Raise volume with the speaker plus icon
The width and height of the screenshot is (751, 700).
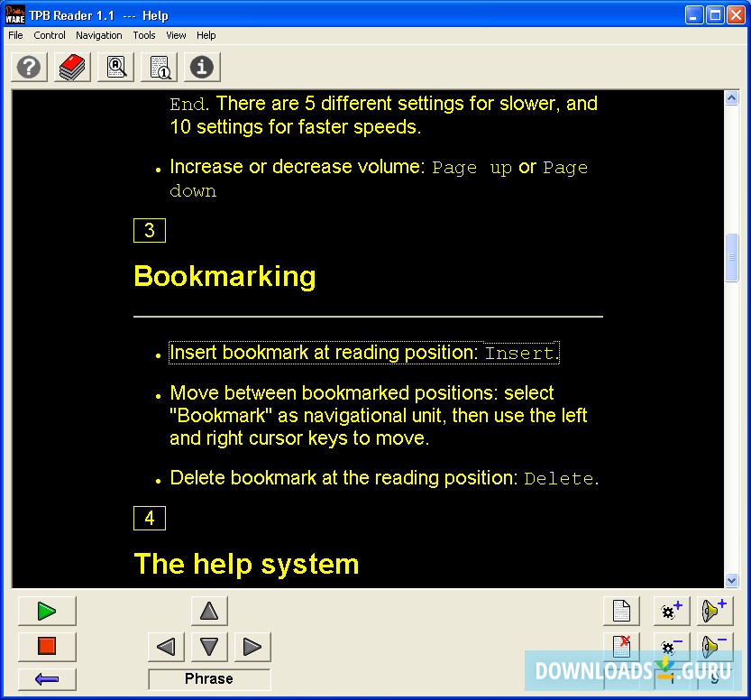click(714, 611)
